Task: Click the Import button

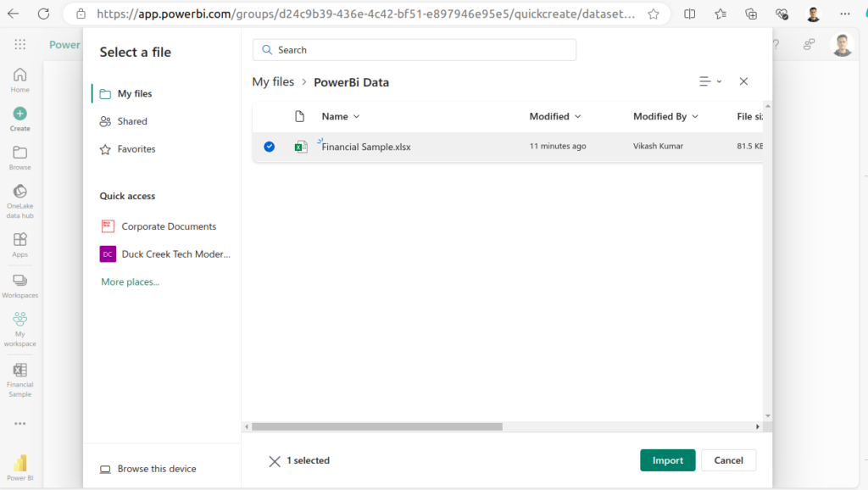Action: (x=667, y=460)
